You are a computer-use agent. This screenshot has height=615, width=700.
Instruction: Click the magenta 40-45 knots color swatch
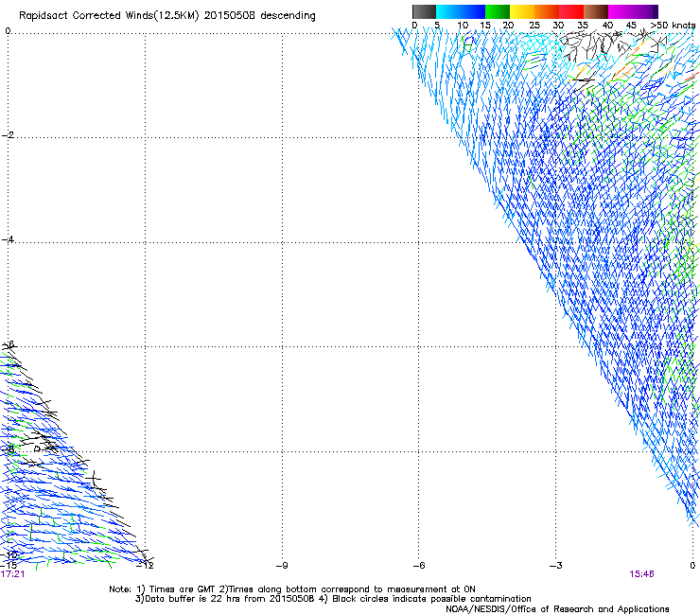(x=621, y=11)
